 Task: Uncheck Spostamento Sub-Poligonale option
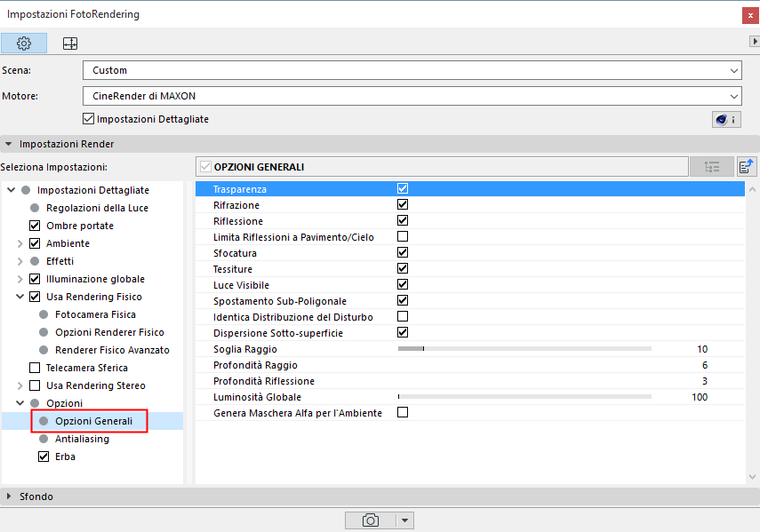click(403, 300)
